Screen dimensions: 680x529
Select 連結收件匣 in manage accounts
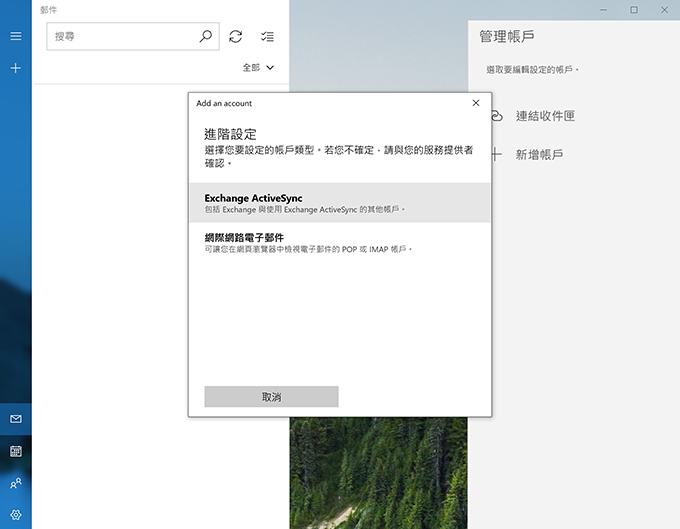point(545,116)
